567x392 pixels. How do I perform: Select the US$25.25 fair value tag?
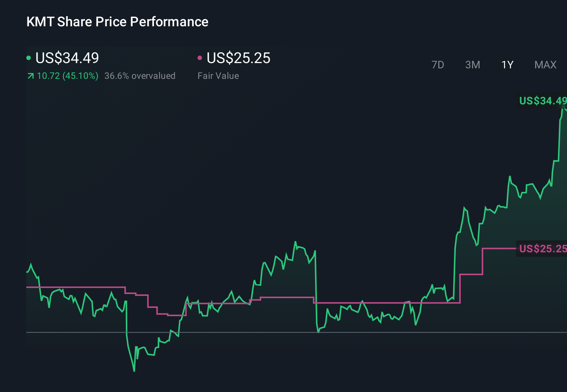[542, 249]
